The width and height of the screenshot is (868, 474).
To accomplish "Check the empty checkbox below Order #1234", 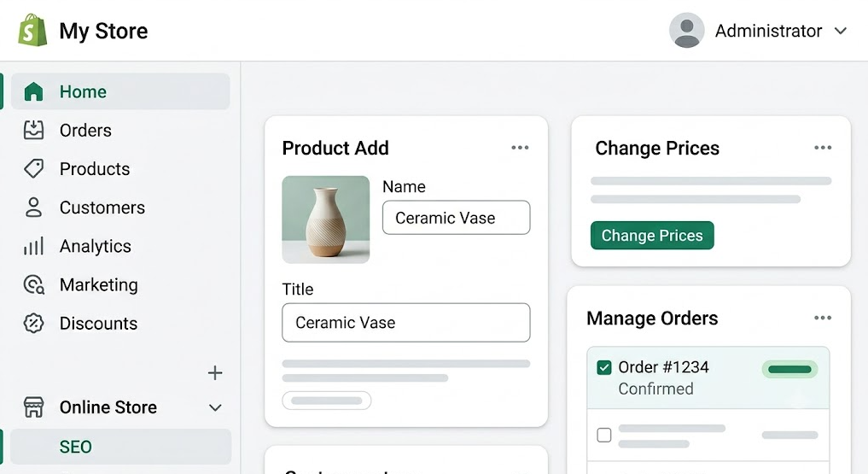I will tap(604, 435).
